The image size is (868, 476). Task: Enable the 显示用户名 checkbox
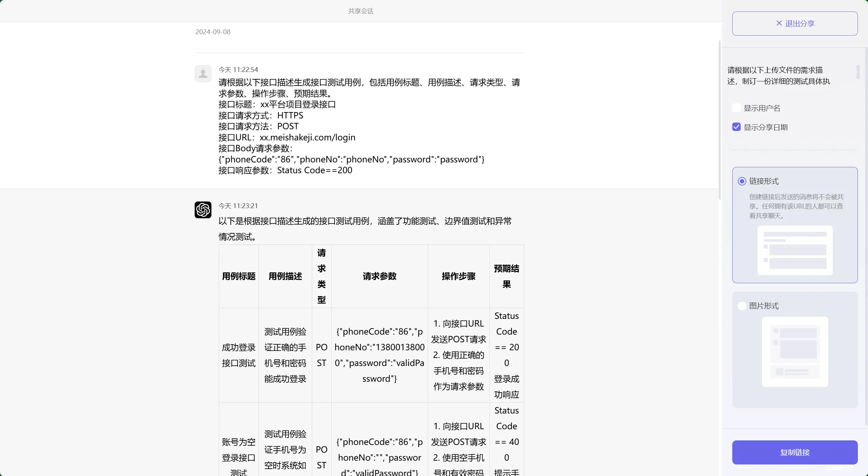[x=736, y=108]
